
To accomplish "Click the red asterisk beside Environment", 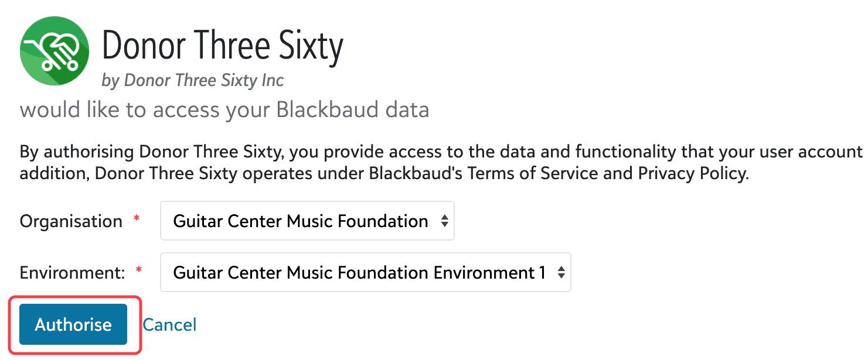I will click(x=138, y=268).
